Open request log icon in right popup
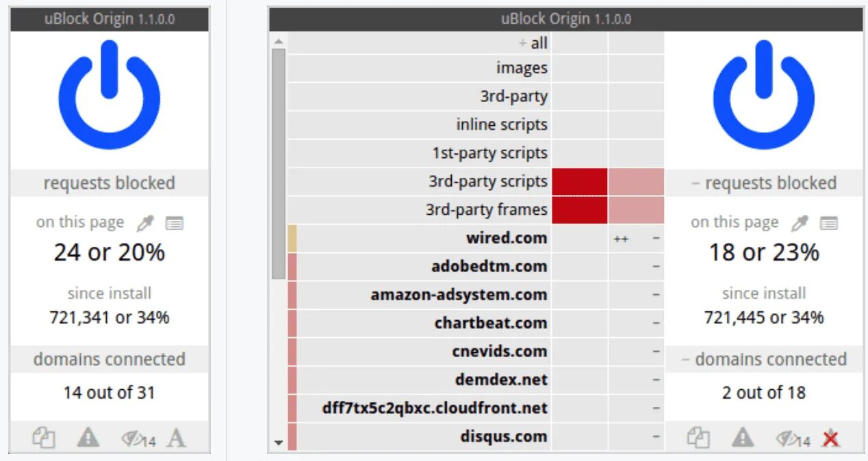 point(829,223)
